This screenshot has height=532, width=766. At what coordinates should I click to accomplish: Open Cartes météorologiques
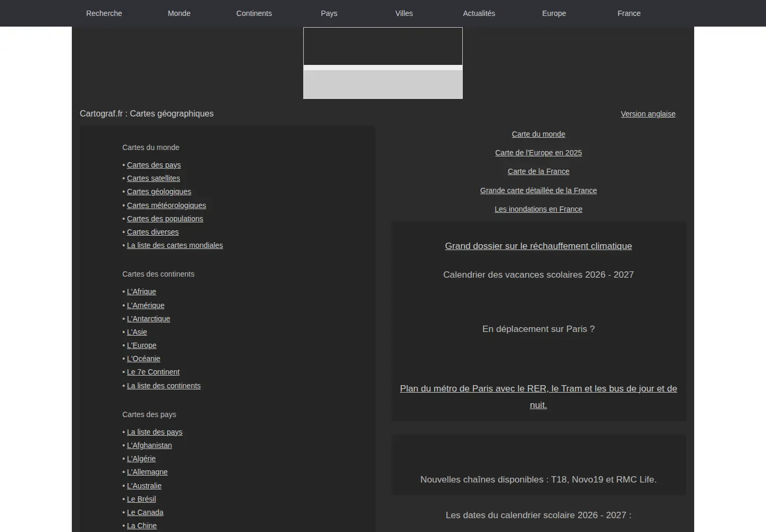pos(166,205)
